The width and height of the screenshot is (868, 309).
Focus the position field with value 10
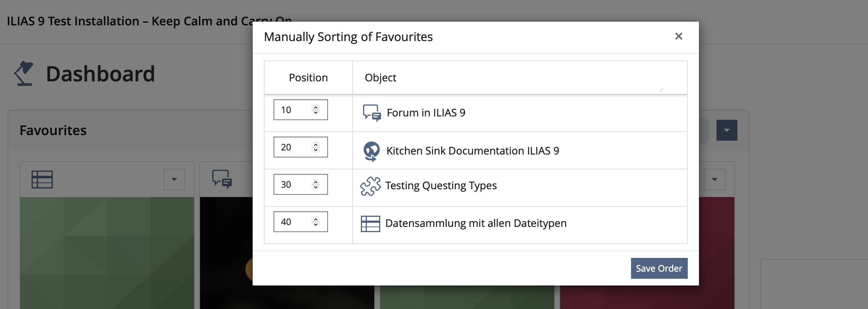pos(293,110)
